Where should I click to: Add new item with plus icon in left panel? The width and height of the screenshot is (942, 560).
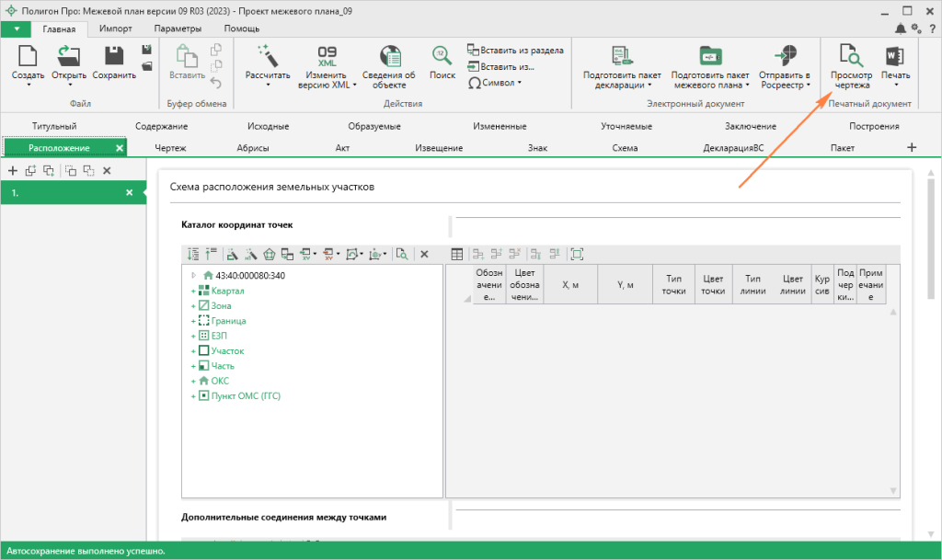[12, 171]
